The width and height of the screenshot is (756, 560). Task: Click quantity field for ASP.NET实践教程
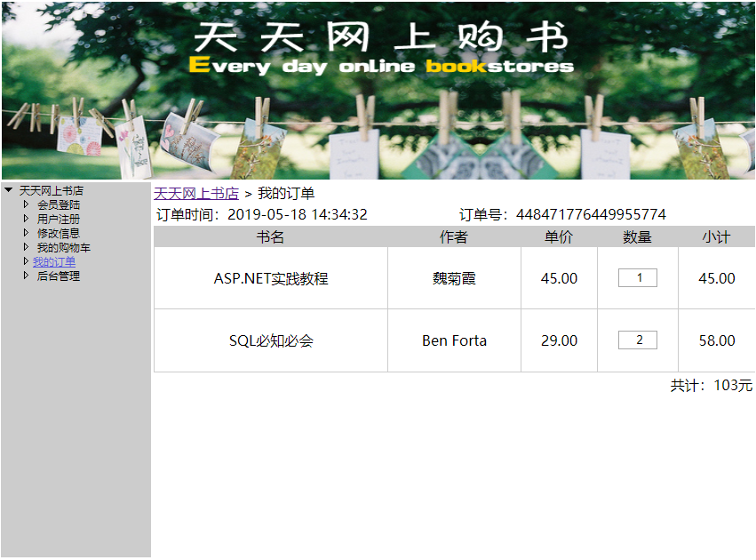click(638, 278)
